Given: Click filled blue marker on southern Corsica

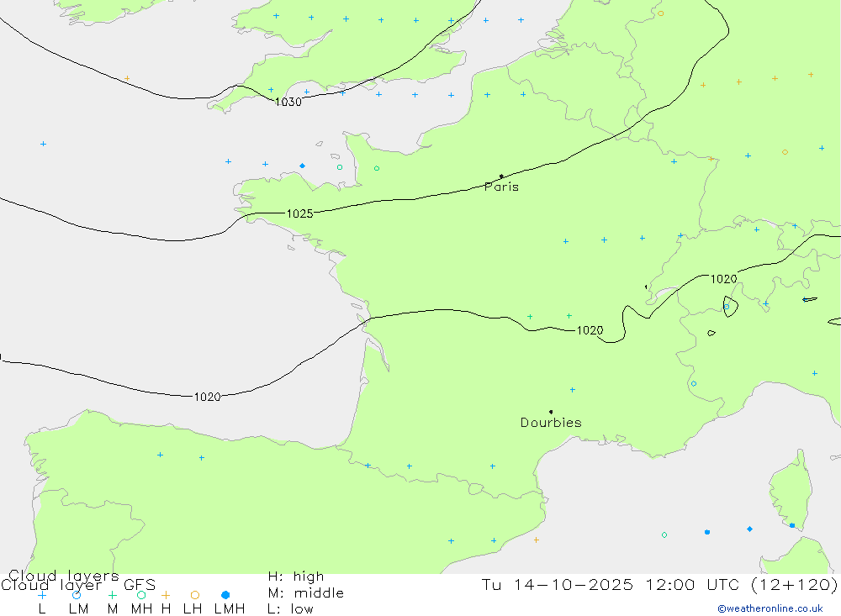Looking at the screenshot, I should pos(792,525).
